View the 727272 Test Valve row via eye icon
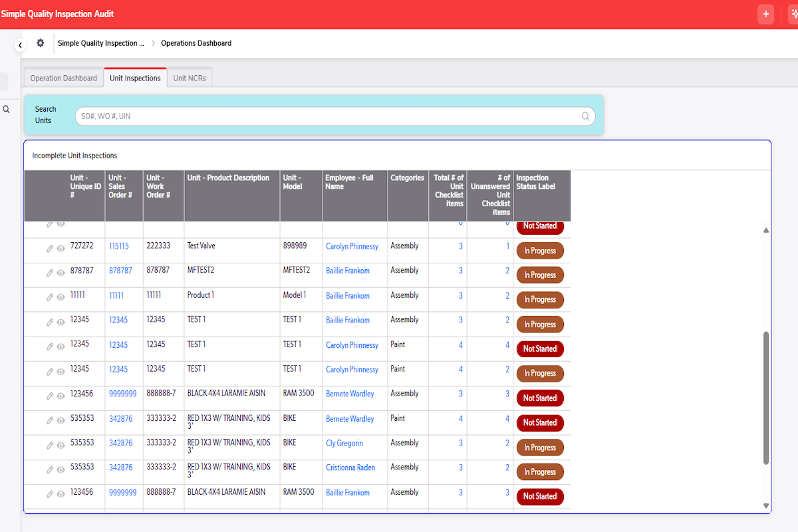The image size is (798, 532). [61, 248]
